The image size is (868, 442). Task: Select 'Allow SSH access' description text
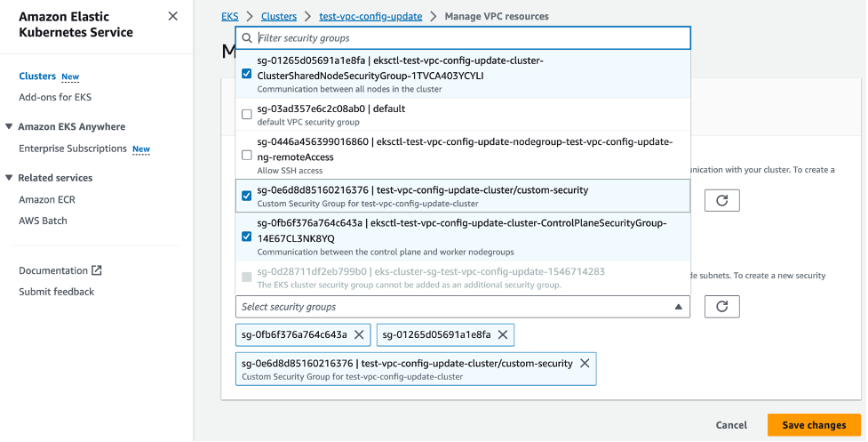pos(290,171)
